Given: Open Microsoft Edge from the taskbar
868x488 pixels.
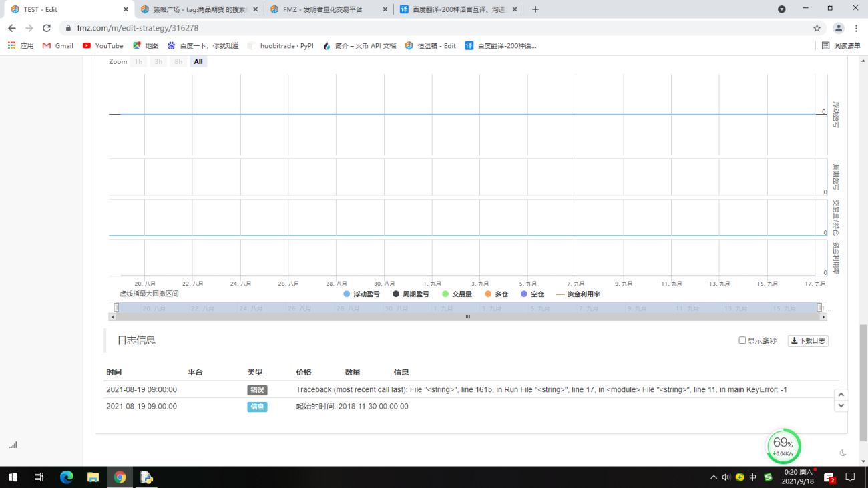Looking at the screenshot, I should (x=66, y=477).
